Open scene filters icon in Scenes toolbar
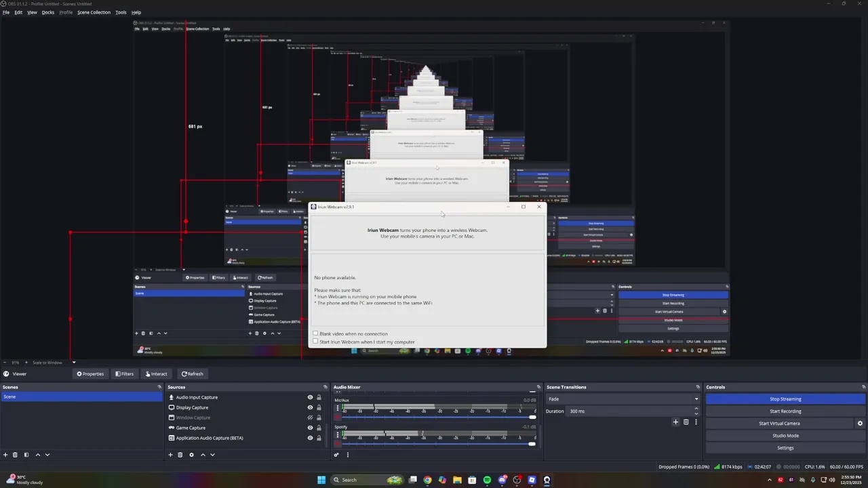Screen dimensions: 868x488 click(x=26, y=455)
